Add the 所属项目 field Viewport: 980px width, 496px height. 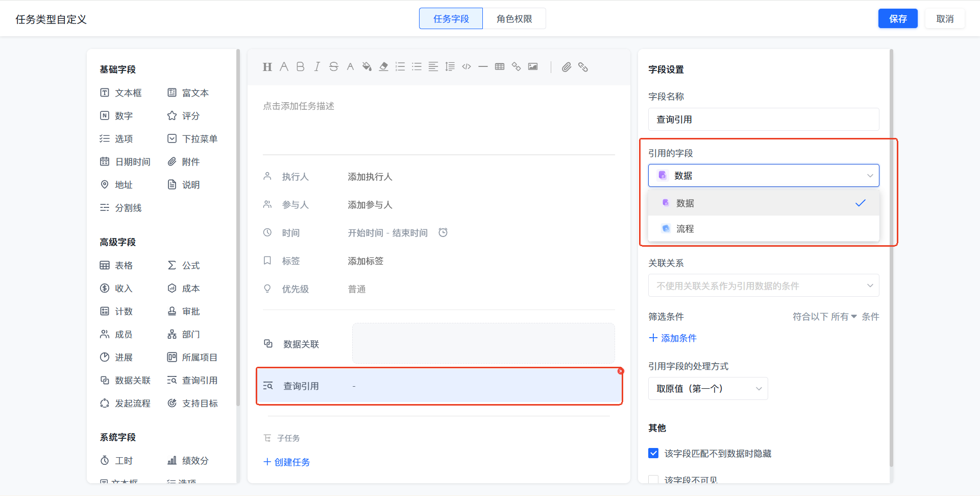[192, 358]
